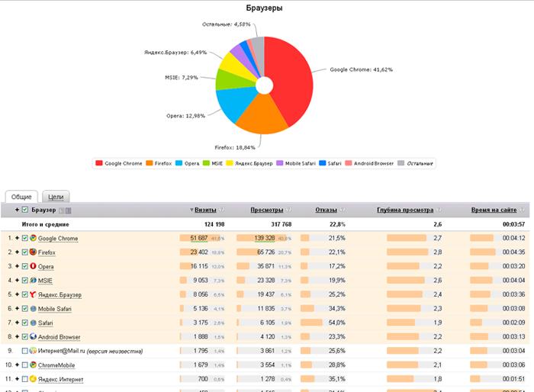Click the Firefox browser icon in row 2
534x392 pixels.
[33, 252]
